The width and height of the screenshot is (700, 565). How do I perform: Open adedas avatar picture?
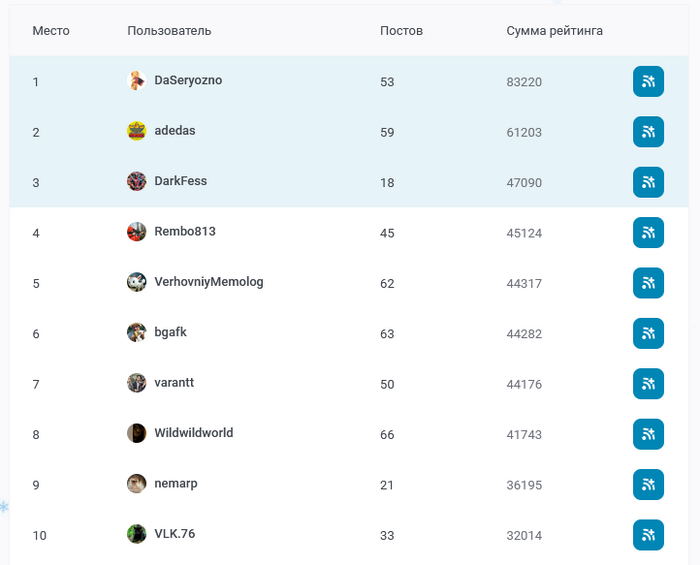point(137,131)
